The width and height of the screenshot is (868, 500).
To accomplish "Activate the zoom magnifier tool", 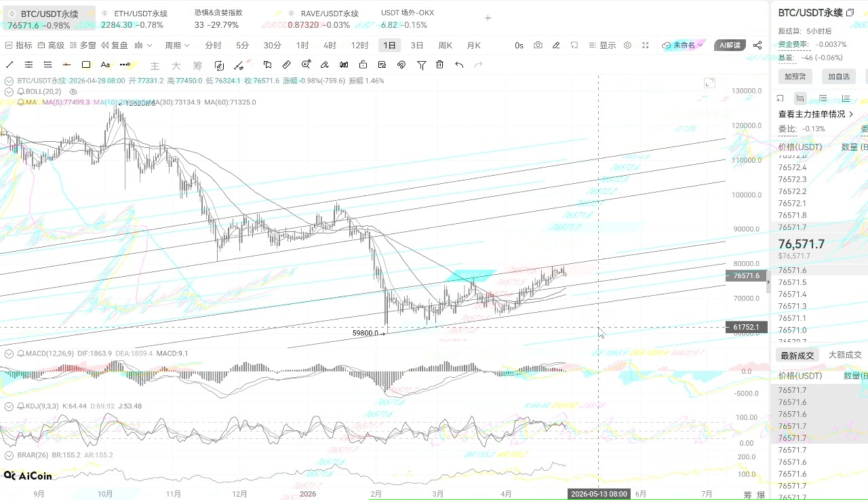I will (306, 65).
